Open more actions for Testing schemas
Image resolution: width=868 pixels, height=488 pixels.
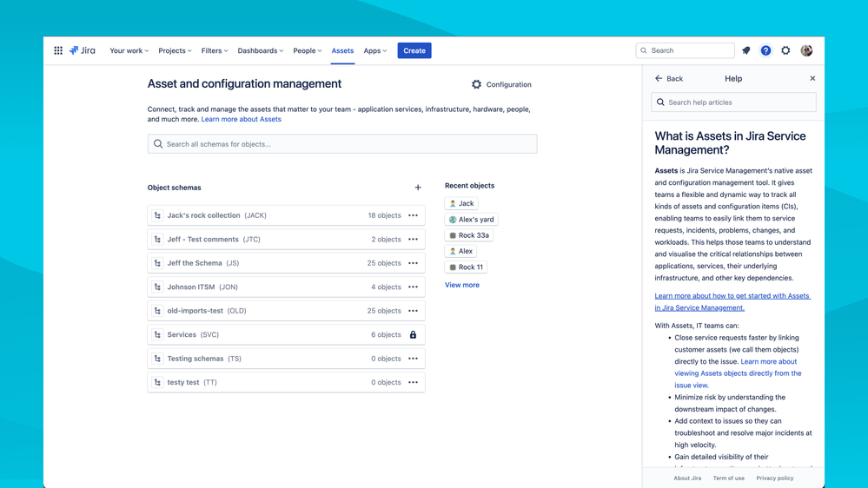click(413, 358)
